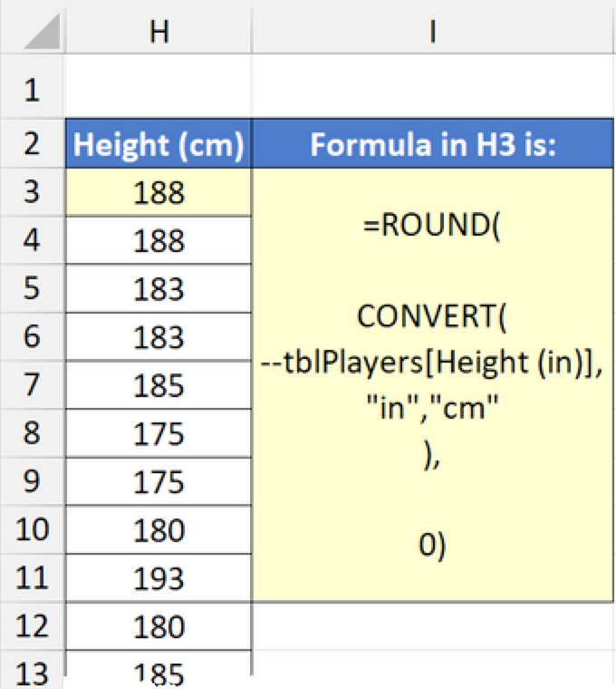
Task: Click the cell with value 193
Action: click(x=159, y=578)
